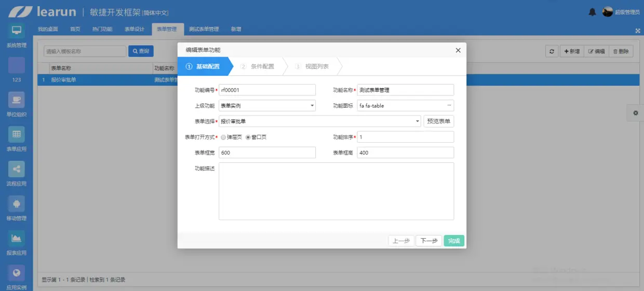
Task: Switch to 表单管理 tab
Action: 167,30
